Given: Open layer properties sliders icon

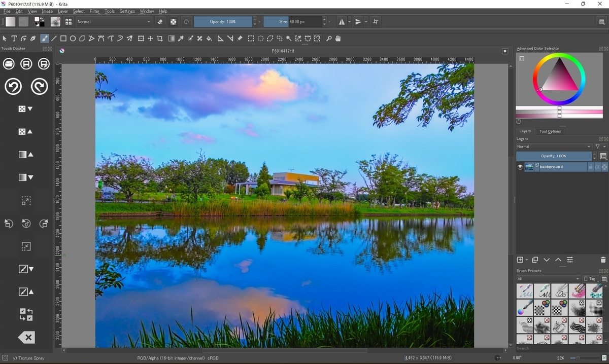Looking at the screenshot, I should (x=570, y=260).
